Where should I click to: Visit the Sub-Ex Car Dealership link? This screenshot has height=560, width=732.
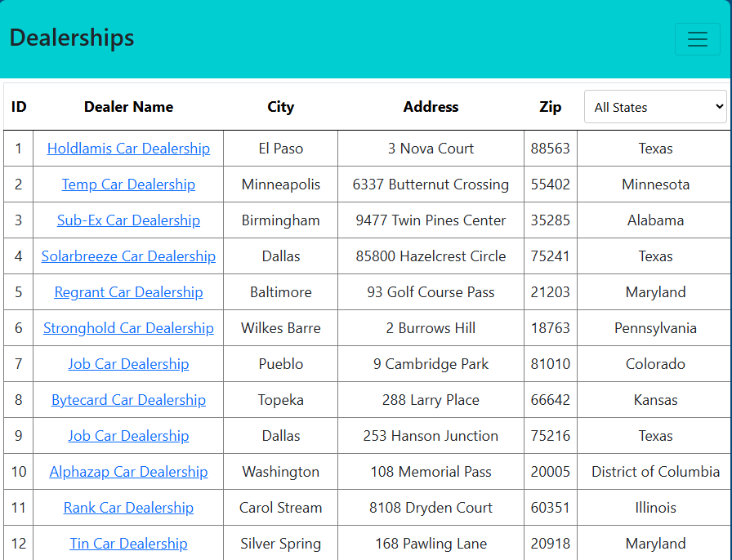pos(128,220)
